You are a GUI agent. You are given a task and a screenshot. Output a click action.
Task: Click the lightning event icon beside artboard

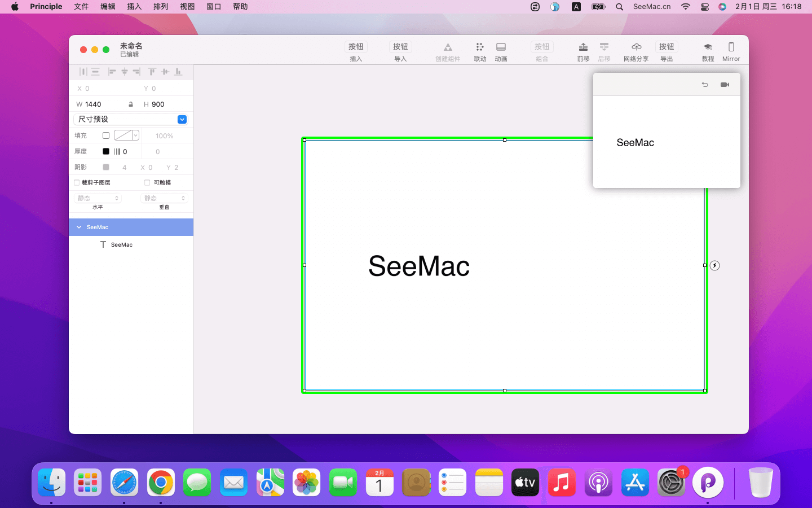714,265
